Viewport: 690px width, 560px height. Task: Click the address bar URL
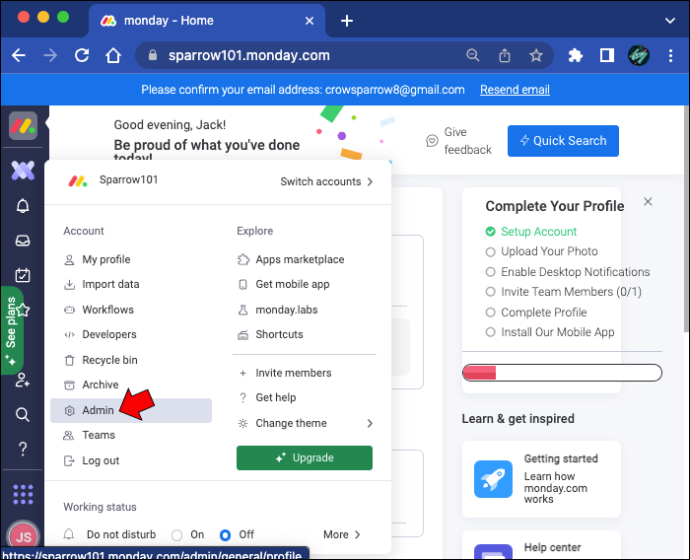point(249,55)
